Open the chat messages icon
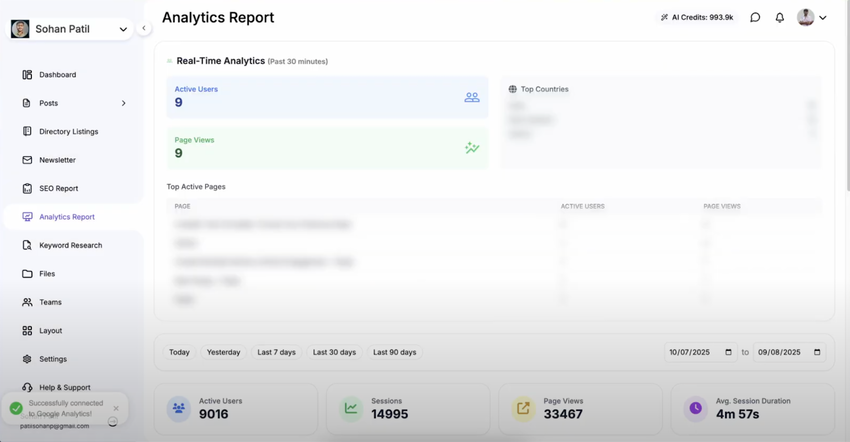The height and width of the screenshot is (442, 850). point(755,18)
